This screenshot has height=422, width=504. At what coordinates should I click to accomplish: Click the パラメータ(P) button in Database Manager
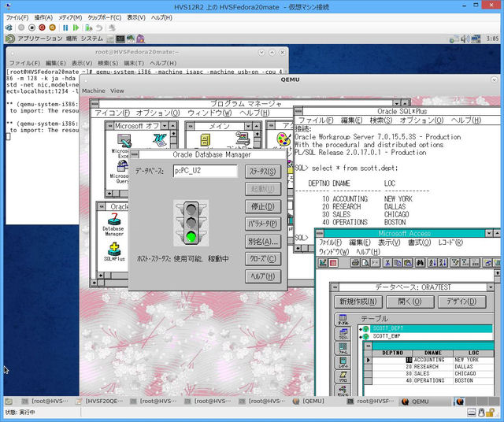point(263,224)
